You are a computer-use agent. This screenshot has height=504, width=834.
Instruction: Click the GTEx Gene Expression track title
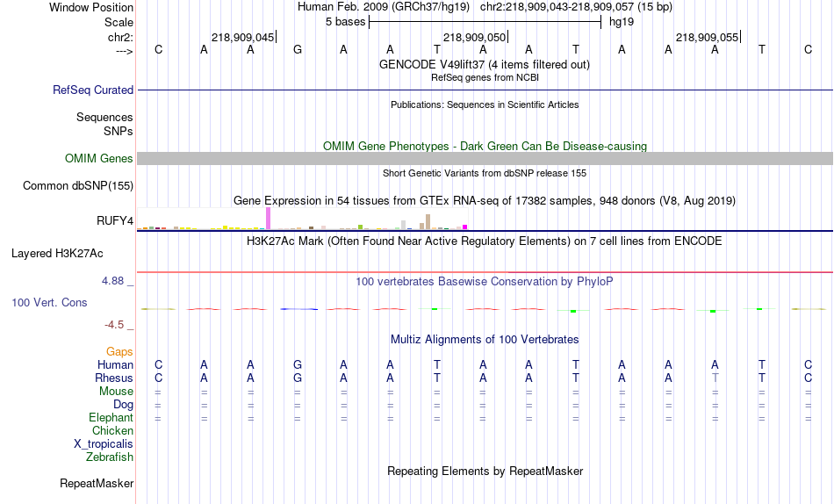pos(485,201)
